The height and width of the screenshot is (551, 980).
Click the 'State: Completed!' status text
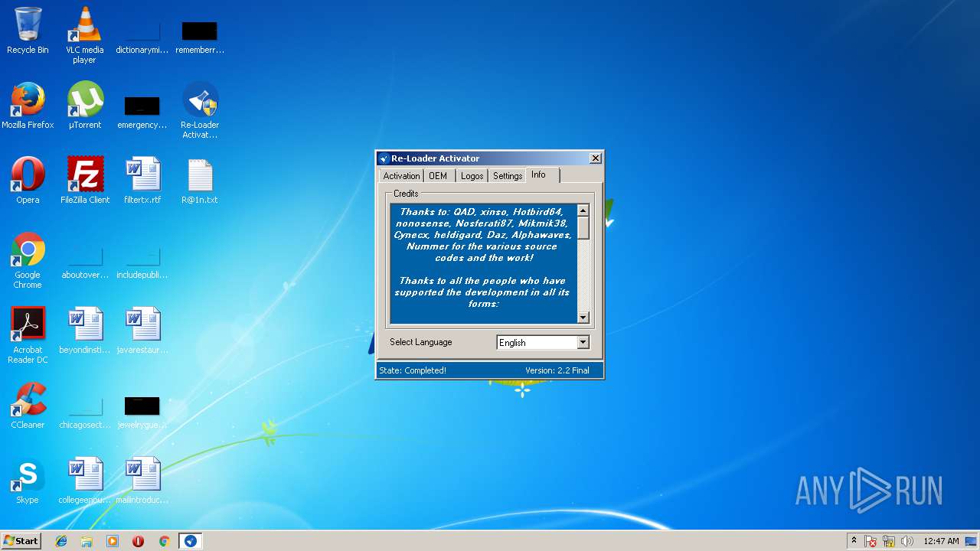pos(413,370)
